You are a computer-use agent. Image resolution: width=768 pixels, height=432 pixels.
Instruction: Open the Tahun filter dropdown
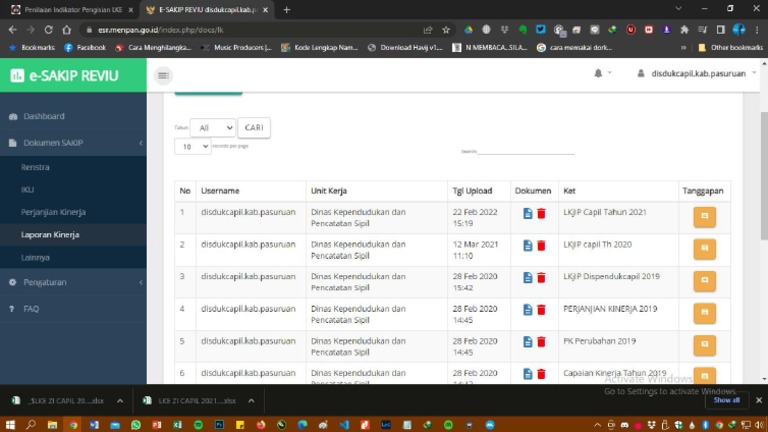click(212, 128)
